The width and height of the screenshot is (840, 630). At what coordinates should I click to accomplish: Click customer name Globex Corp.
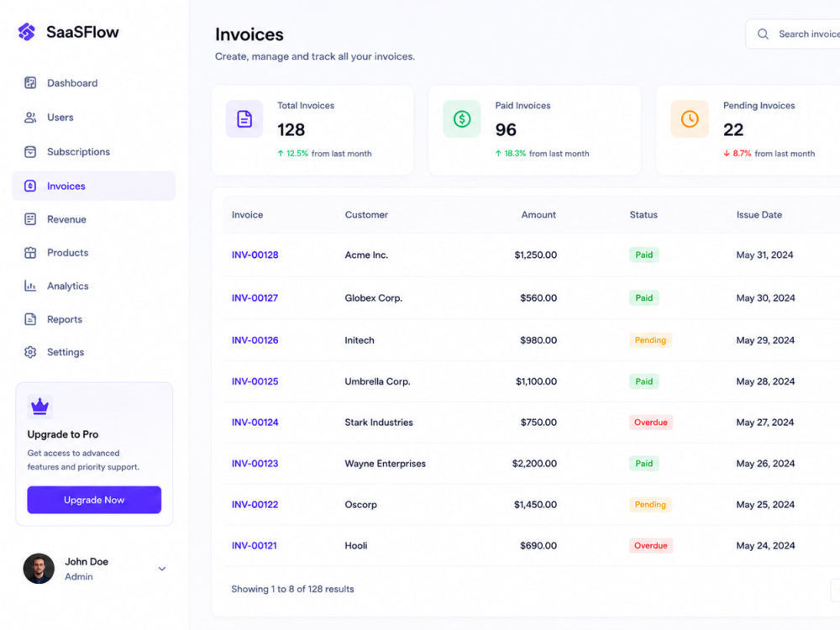[x=374, y=298]
